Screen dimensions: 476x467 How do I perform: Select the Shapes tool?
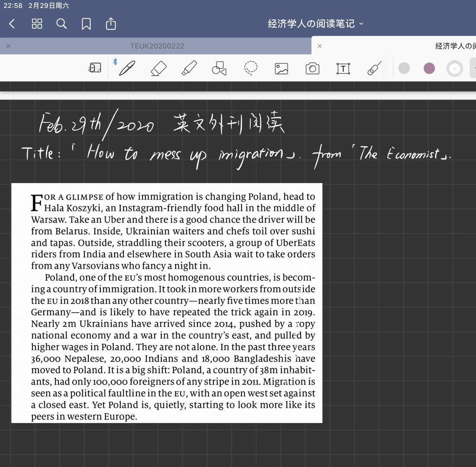point(219,68)
